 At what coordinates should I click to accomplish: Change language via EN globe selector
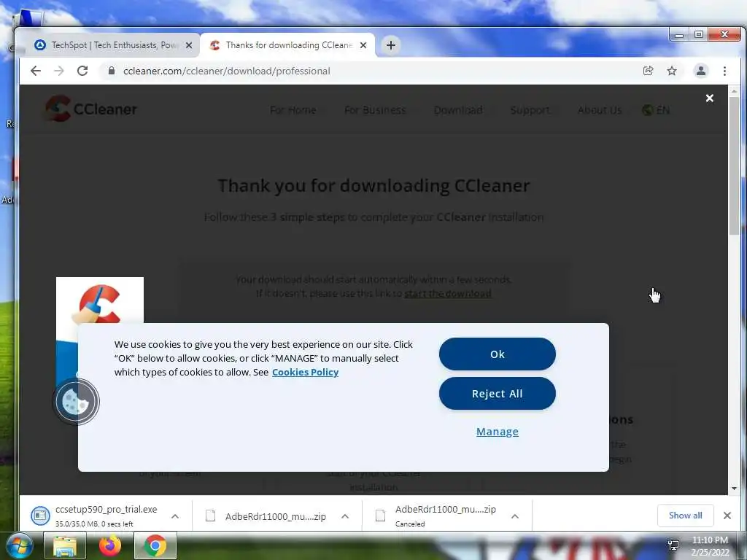click(x=656, y=111)
